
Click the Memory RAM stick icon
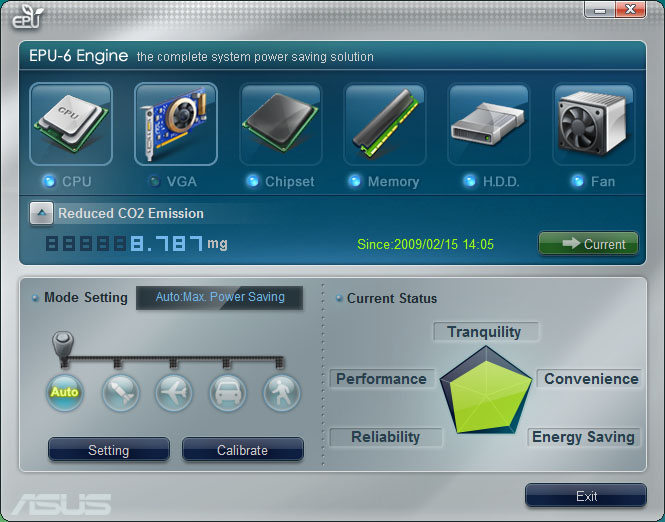[x=386, y=124]
